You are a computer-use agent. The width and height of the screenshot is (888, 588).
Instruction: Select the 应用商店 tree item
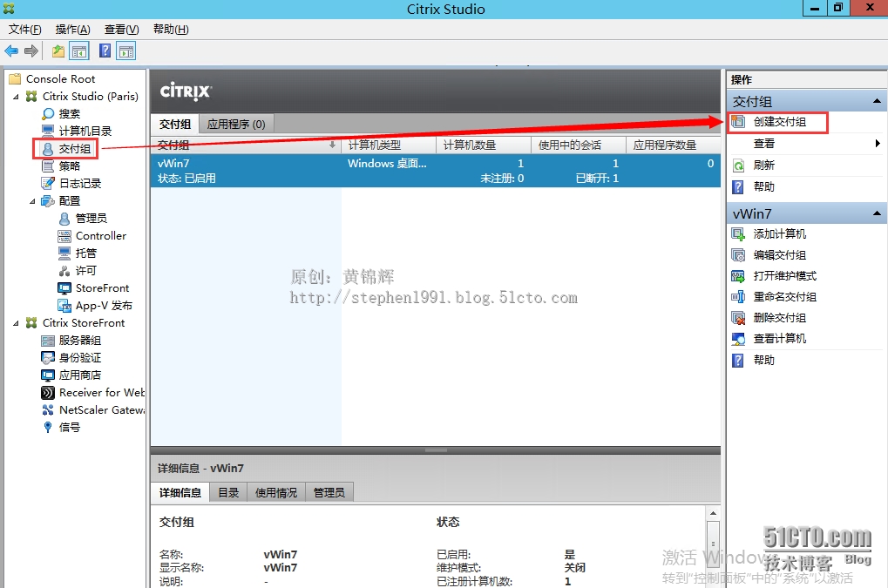[80, 375]
